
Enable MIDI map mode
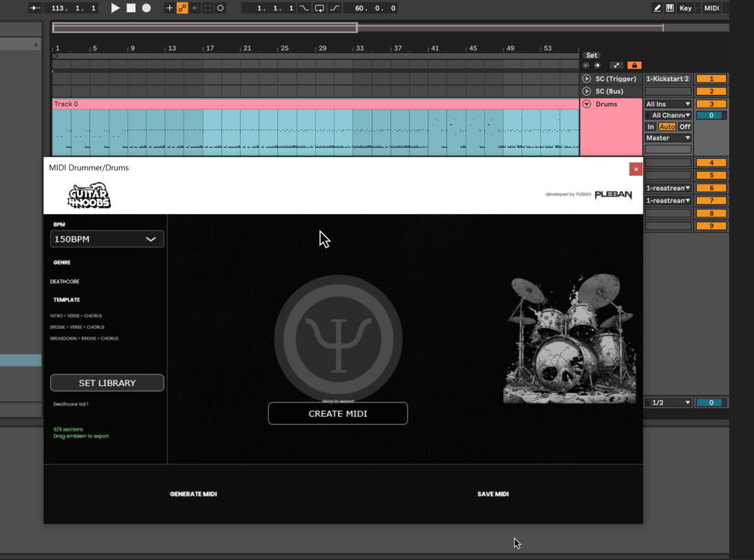pyautogui.click(x=711, y=8)
